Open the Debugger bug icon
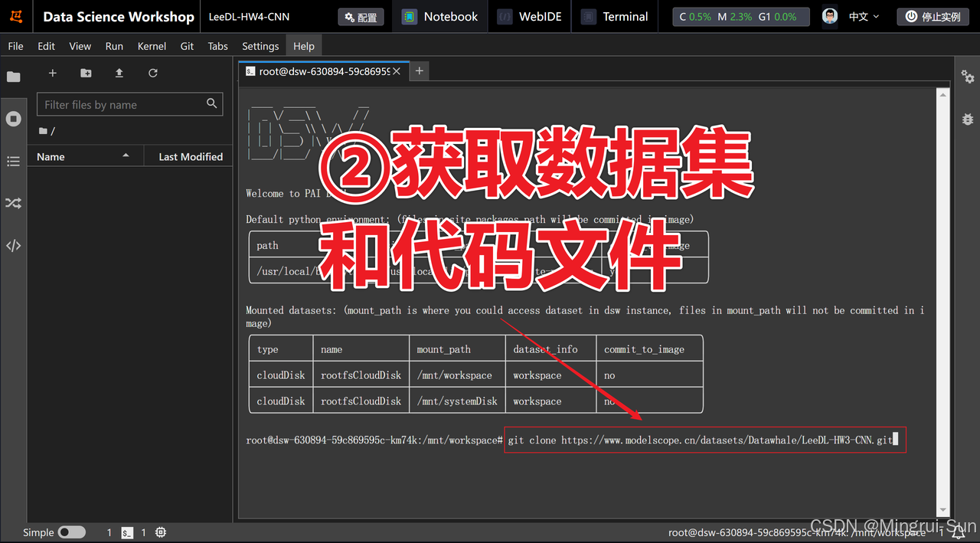This screenshot has height=543, width=980. (968, 119)
